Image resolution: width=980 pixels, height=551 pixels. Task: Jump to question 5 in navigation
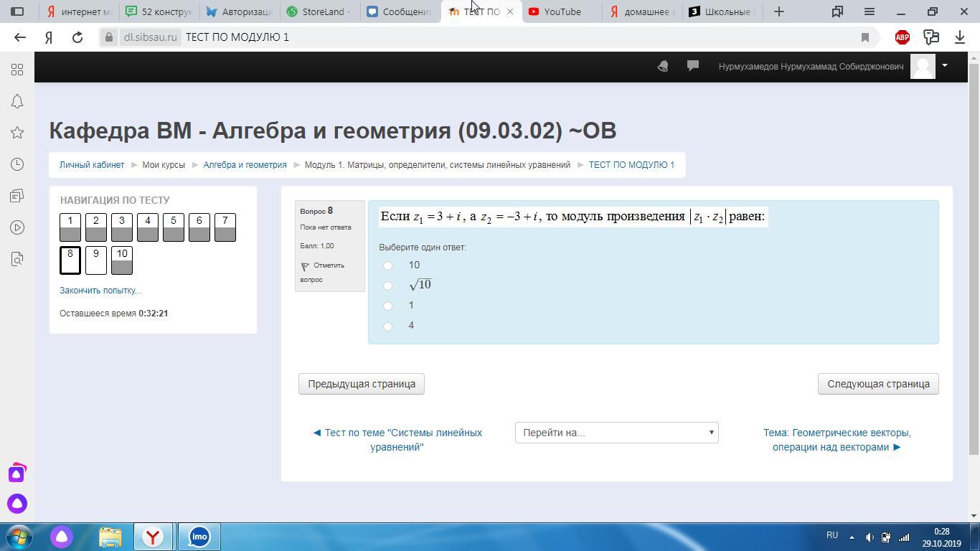coord(174,227)
